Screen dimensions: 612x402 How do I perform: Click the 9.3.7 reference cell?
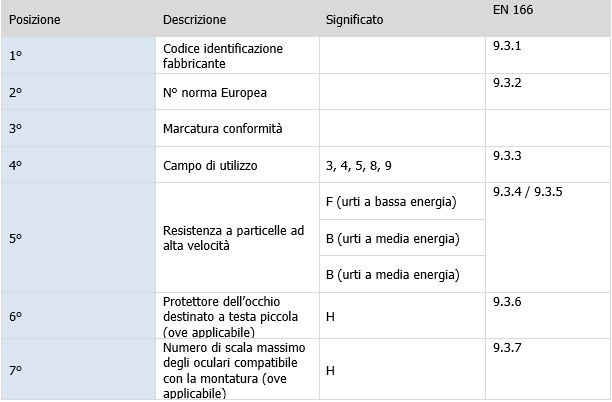coord(508,347)
